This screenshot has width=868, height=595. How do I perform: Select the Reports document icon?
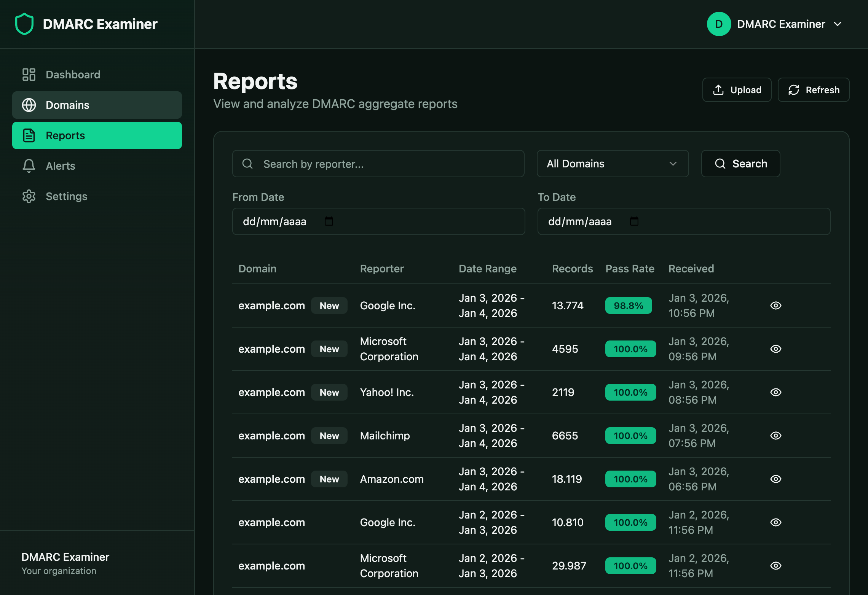29,135
